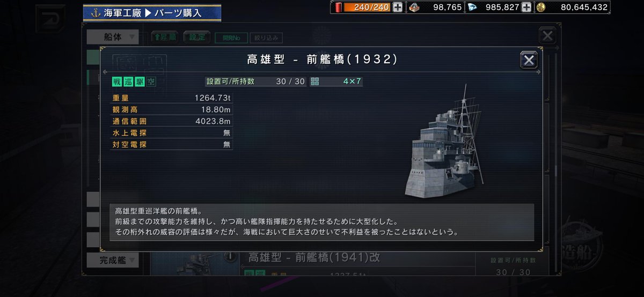This screenshot has width=644, height=297.
Task: Select the 絞り込み filter tab
Action: coord(265,38)
